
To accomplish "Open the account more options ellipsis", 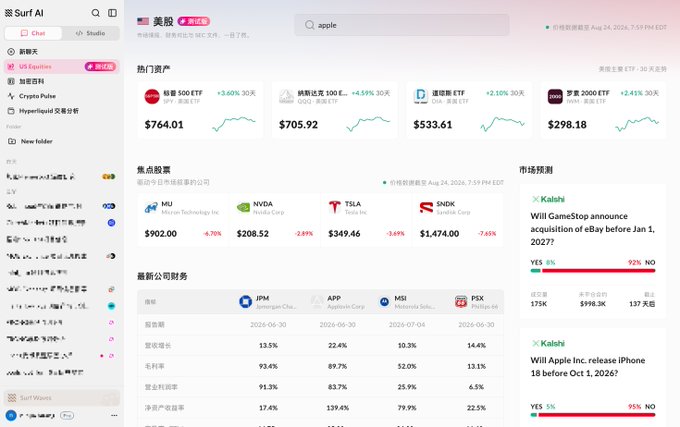I will 114,415.
